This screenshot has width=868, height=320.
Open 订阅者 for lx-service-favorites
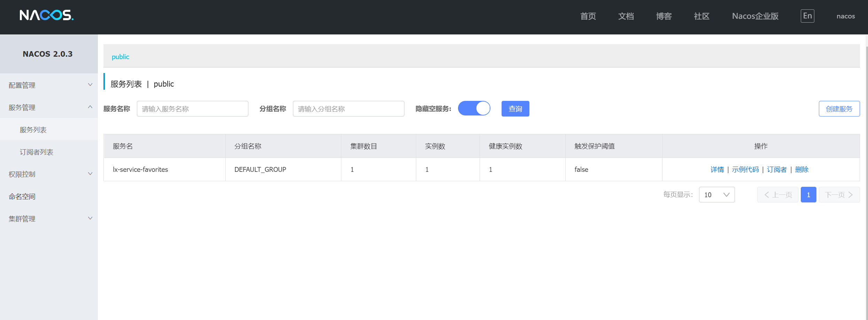777,169
